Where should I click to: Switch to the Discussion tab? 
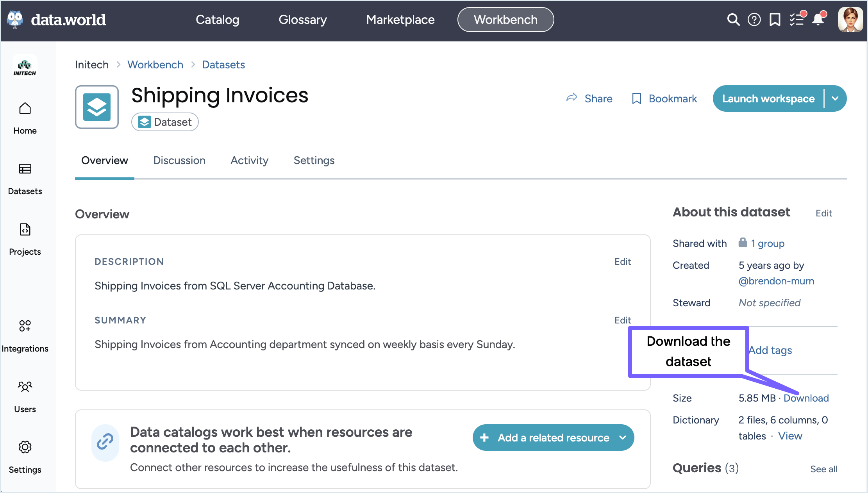(179, 160)
